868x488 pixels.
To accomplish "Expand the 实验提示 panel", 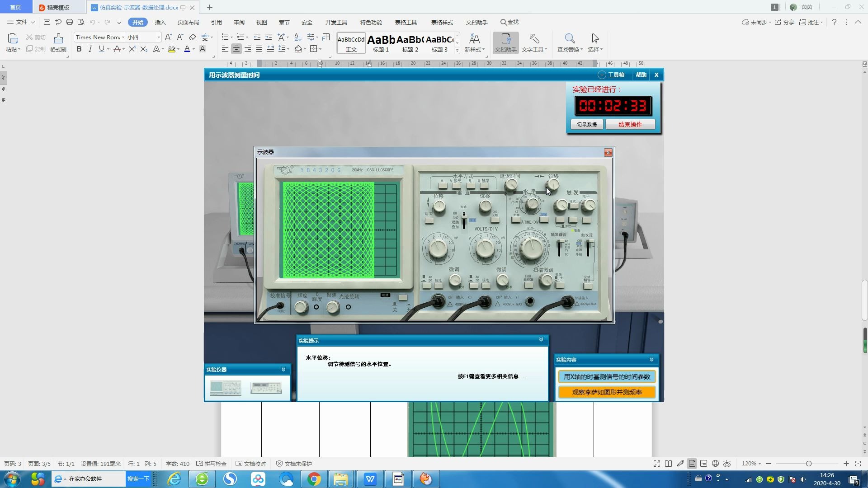I will click(x=541, y=340).
